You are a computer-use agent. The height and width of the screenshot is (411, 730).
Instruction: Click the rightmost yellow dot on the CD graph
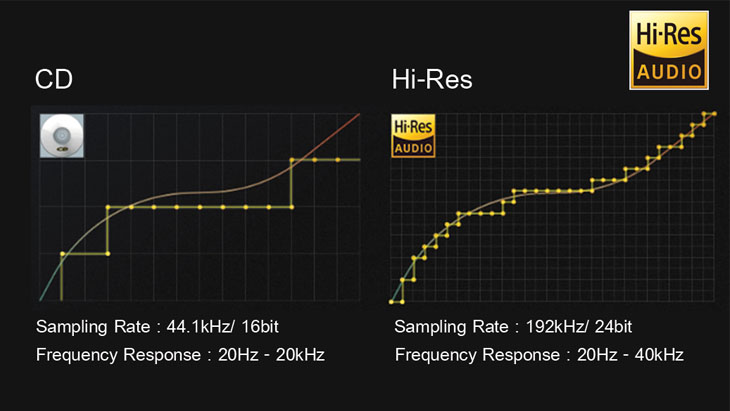point(338,160)
